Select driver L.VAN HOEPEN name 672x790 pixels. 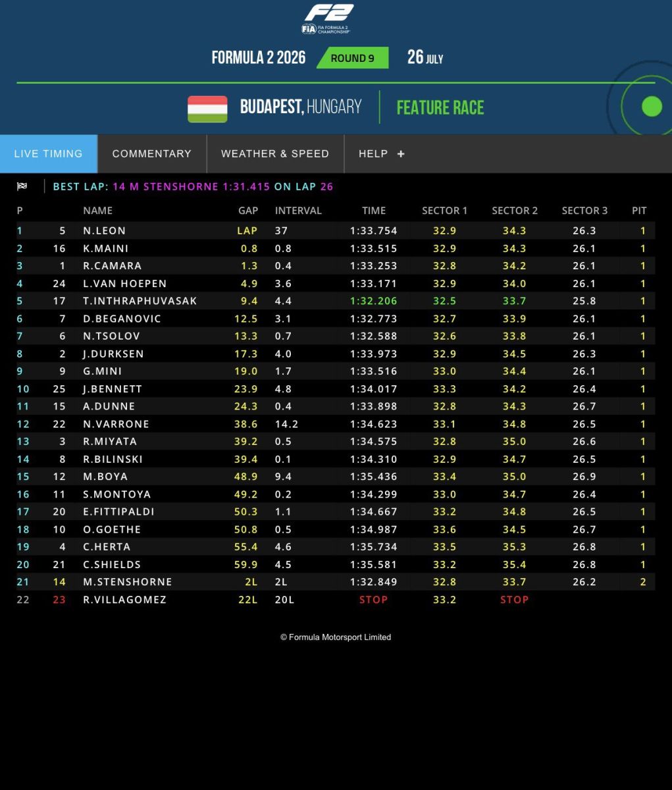point(124,284)
